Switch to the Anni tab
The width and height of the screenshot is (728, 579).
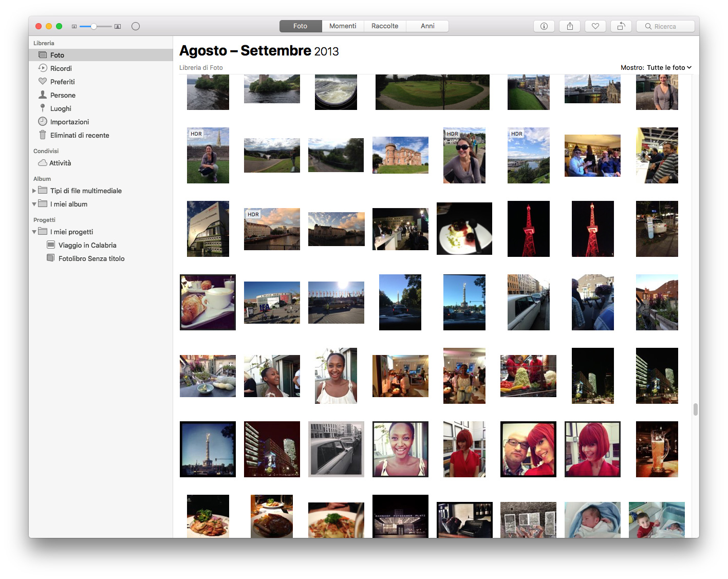[427, 26]
